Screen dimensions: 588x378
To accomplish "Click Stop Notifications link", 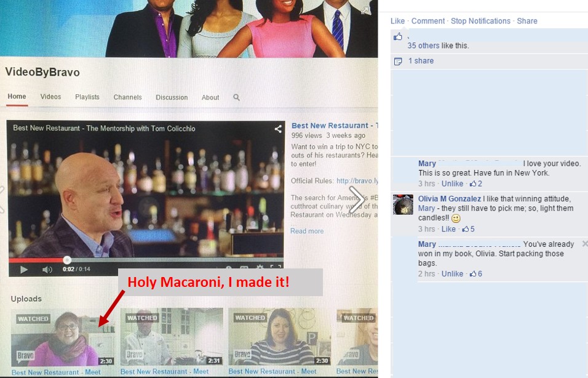I will [480, 21].
